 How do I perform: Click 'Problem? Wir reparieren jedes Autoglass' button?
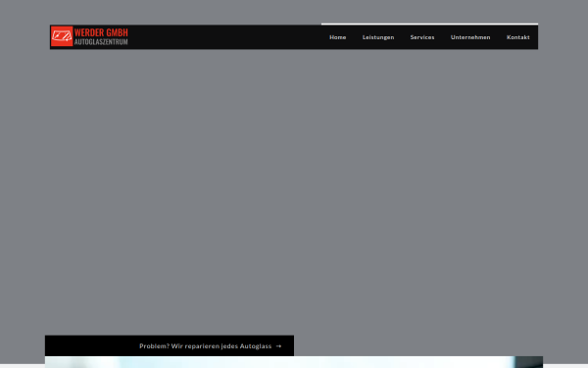(x=170, y=345)
